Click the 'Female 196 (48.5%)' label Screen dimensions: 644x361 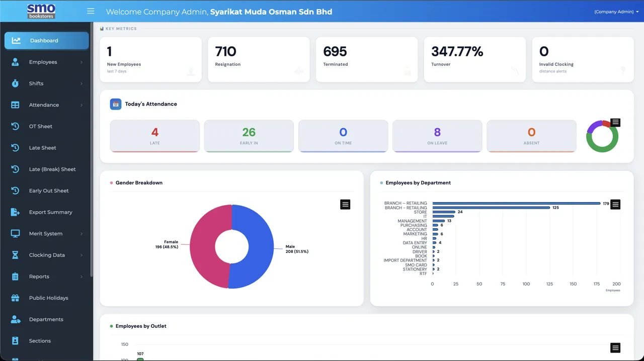tap(167, 244)
